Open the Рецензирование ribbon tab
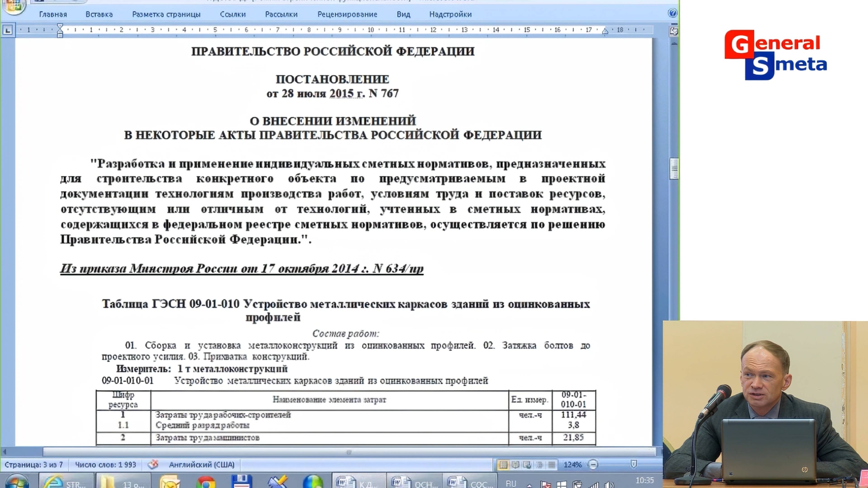Screen dimensions: 868x488 347,14
